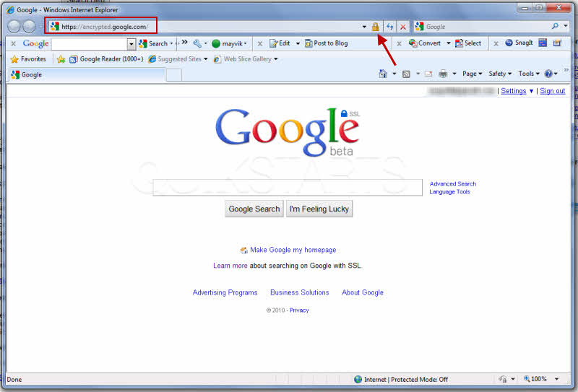The width and height of the screenshot is (578, 392).
Task: Click Post to Blog toolbar button
Action: [327, 43]
